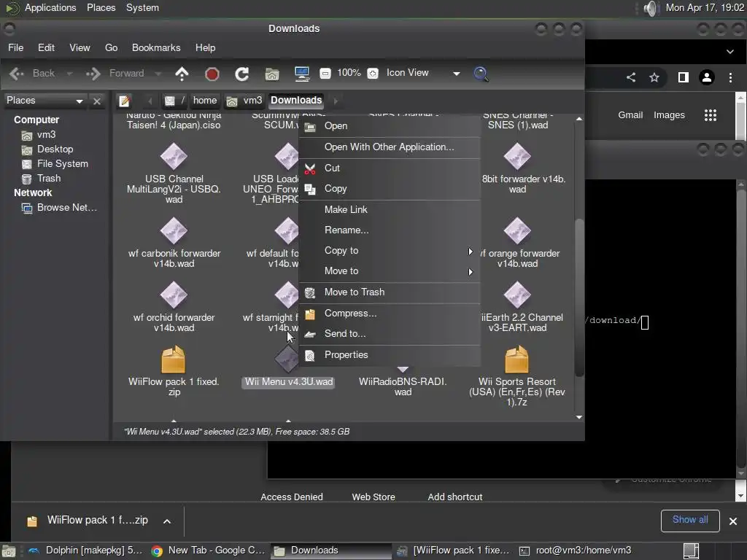Zoom out using the minus icon
The width and height of the screenshot is (747, 560).
[x=325, y=74]
